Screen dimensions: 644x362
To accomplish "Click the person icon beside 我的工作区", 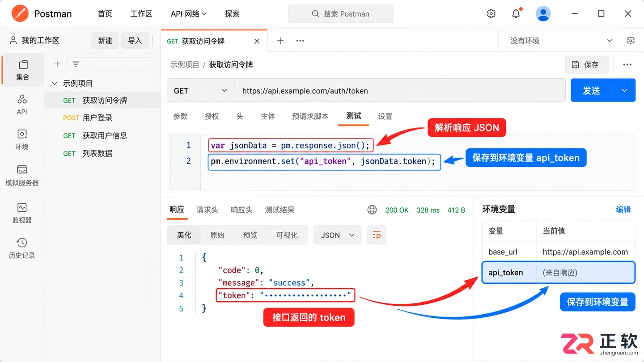I will (x=13, y=40).
